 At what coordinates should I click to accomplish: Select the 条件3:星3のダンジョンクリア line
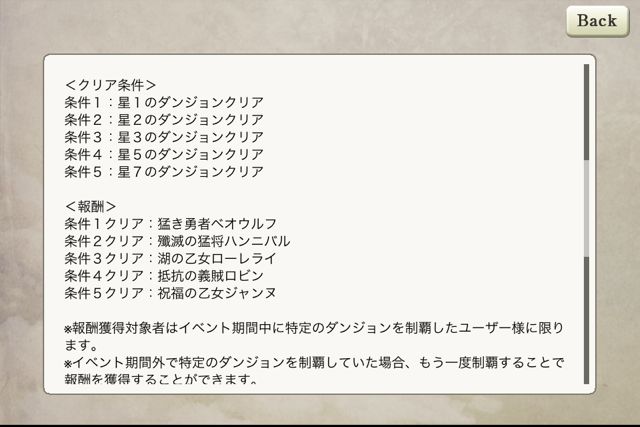164,137
